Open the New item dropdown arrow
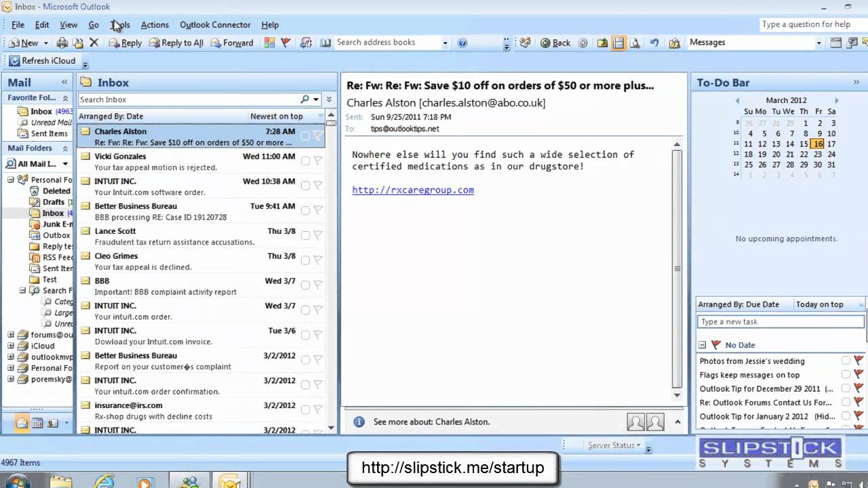The image size is (868, 488). [45, 43]
